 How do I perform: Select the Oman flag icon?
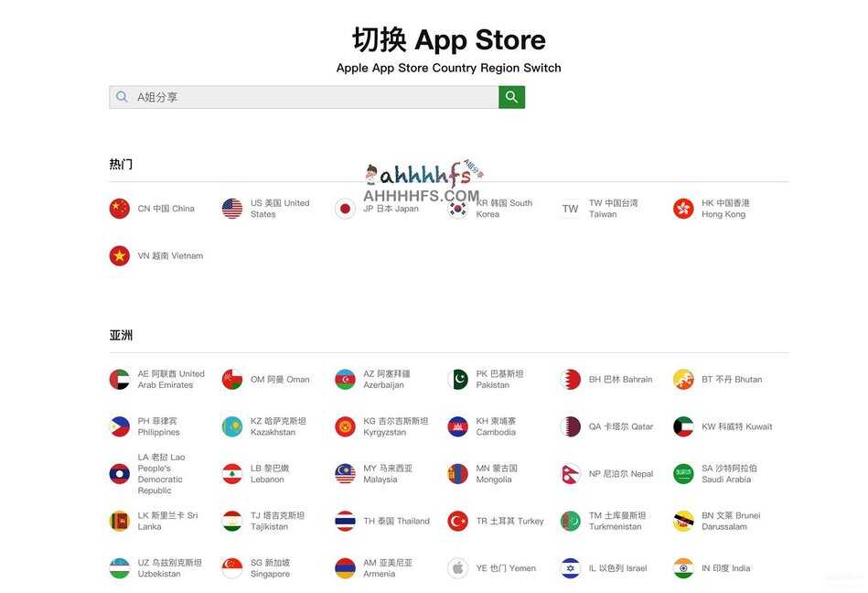pyautogui.click(x=232, y=379)
